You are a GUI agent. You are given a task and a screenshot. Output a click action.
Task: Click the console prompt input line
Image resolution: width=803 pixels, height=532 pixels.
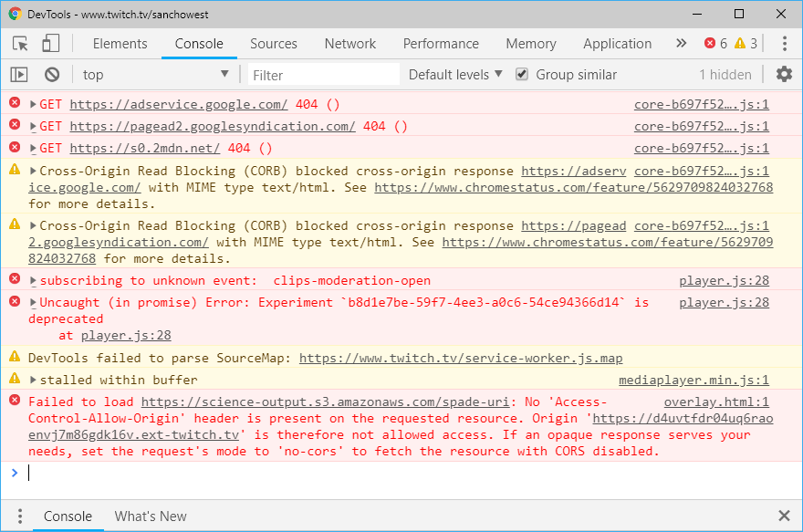tap(400, 473)
